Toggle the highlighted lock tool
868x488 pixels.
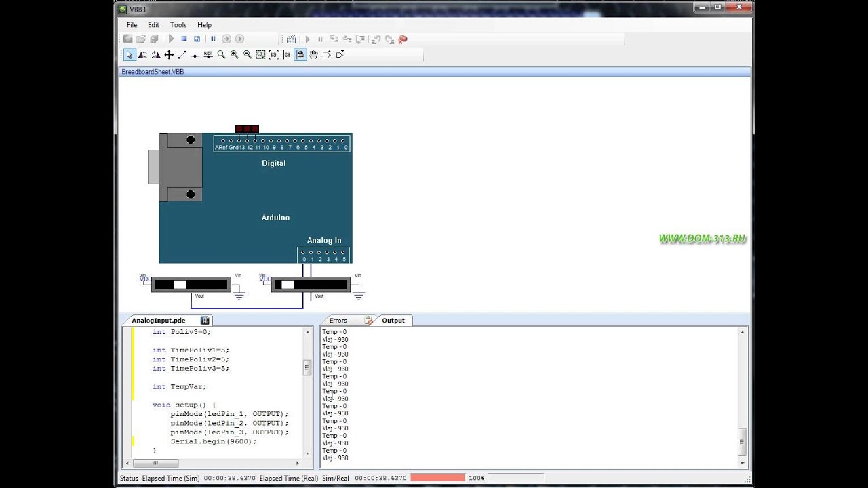pos(300,55)
